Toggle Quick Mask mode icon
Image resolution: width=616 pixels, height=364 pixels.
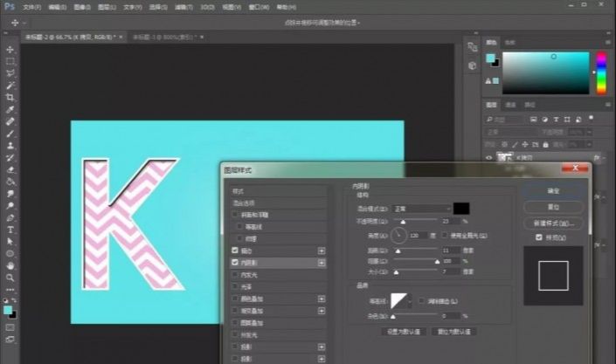click(10, 327)
